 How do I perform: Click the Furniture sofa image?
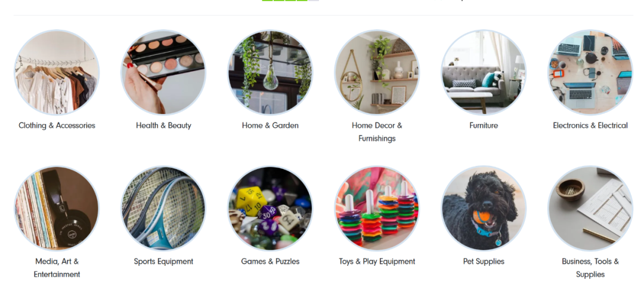484,72
